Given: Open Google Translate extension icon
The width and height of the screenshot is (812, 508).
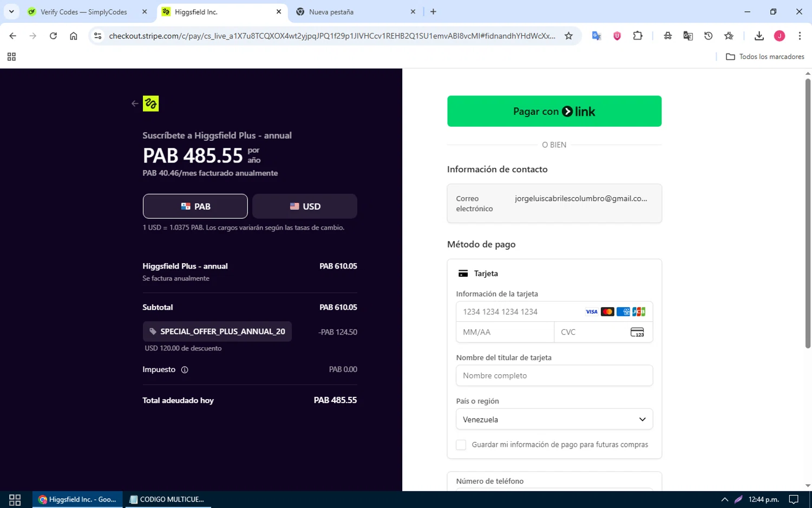Looking at the screenshot, I should pos(597,36).
